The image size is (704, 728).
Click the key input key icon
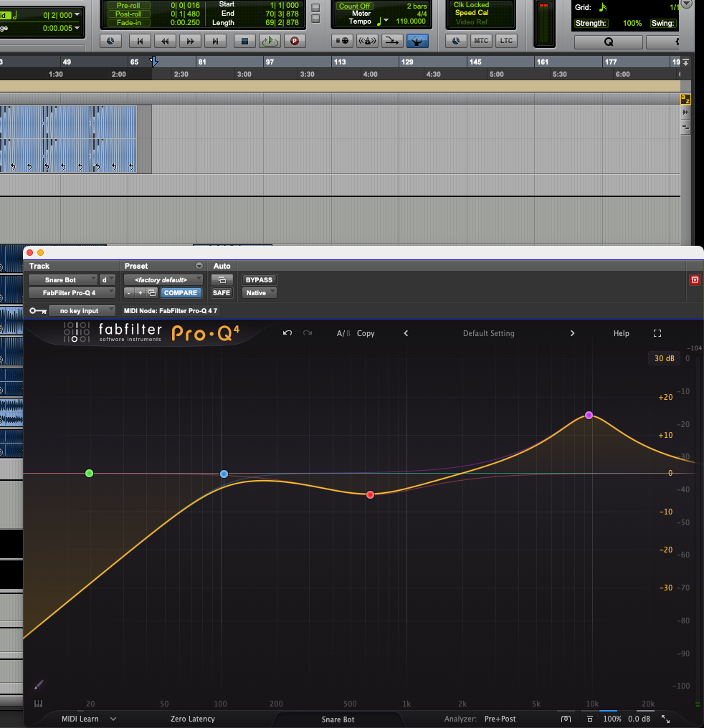tap(37, 310)
